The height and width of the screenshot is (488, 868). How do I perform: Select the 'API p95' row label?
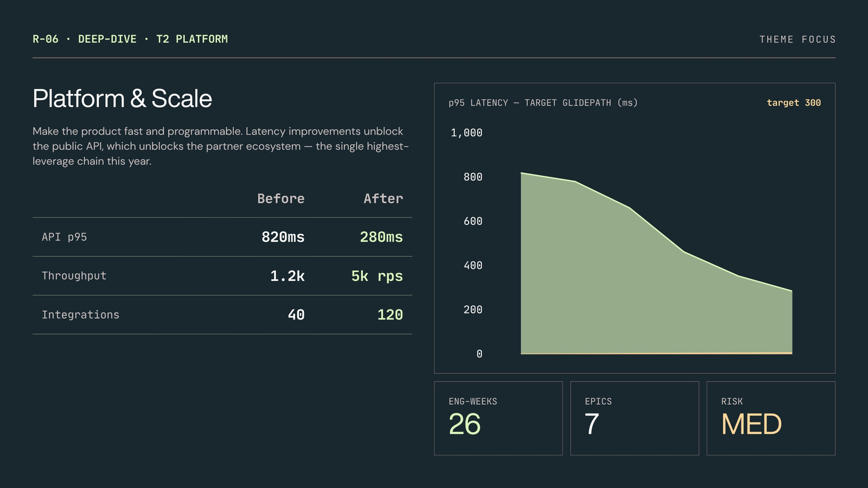coord(64,237)
